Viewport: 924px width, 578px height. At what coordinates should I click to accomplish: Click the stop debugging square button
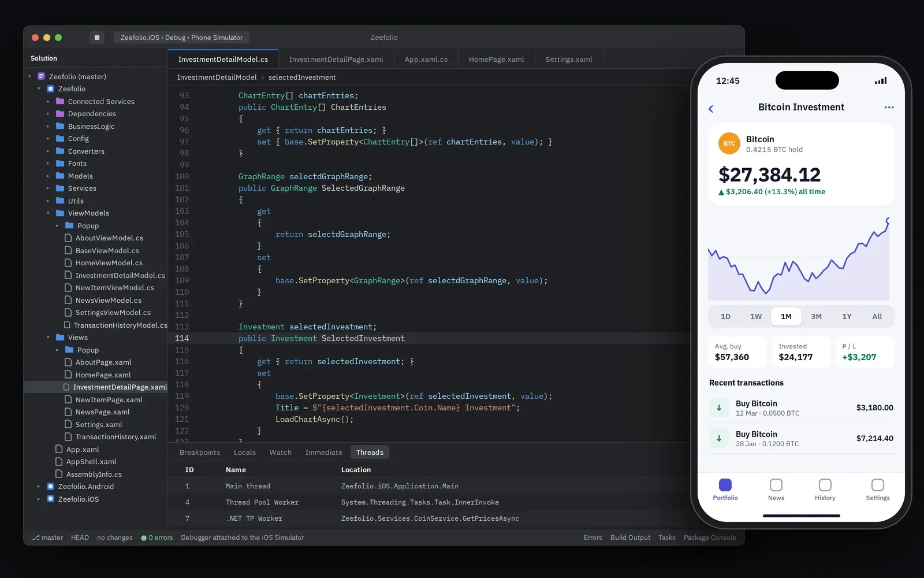pos(96,38)
